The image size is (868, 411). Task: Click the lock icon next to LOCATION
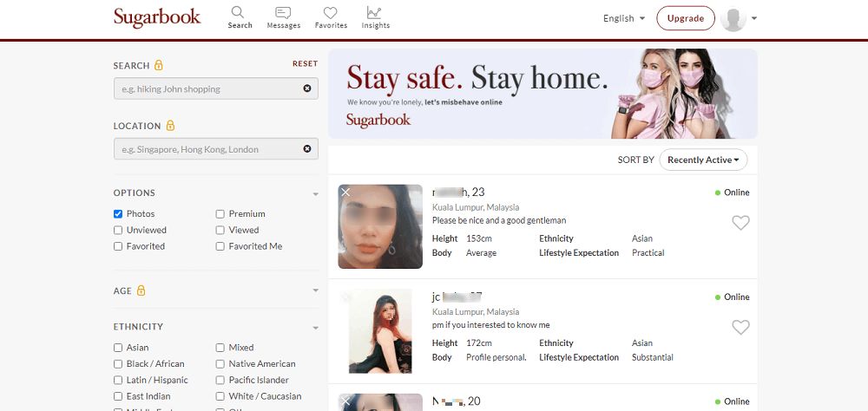coord(170,126)
